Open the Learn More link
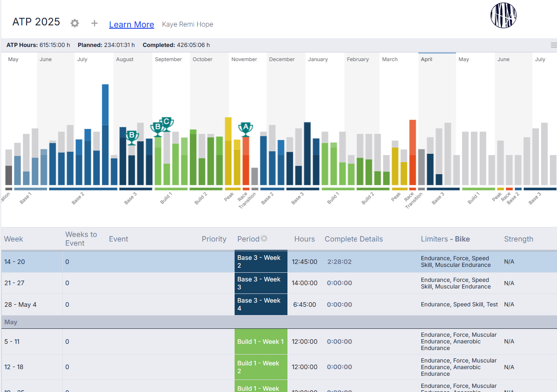 tap(131, 25)
